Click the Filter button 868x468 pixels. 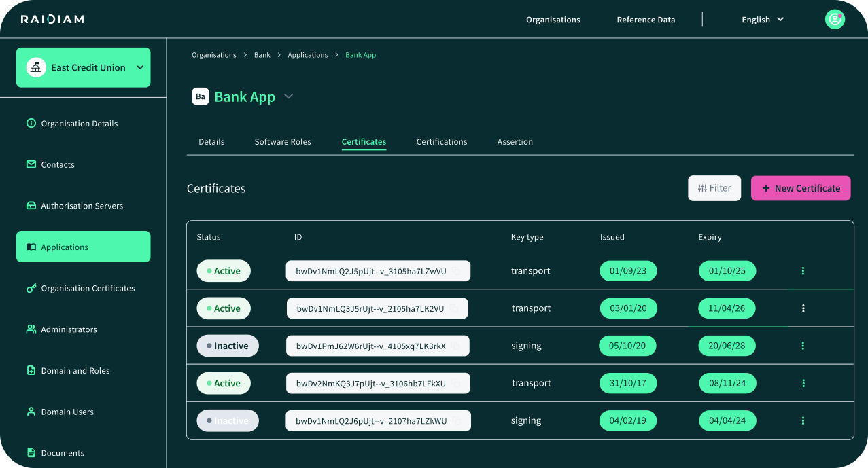[x=714, y=188]
